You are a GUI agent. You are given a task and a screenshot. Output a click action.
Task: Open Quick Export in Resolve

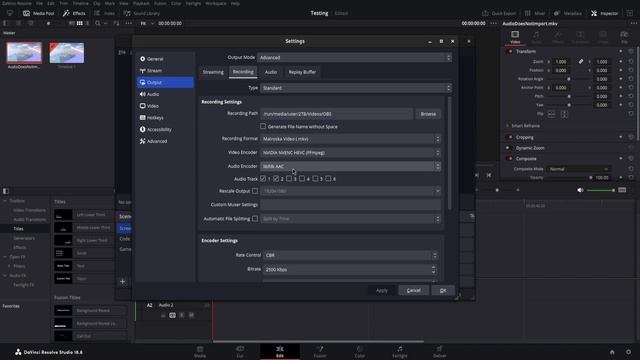click(499, 13)
